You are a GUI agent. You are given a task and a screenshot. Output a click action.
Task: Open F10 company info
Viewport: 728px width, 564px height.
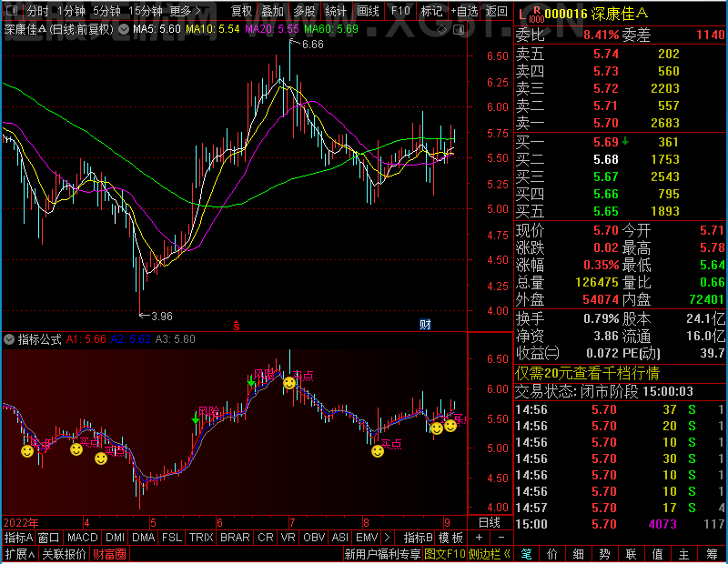(400, 10)
